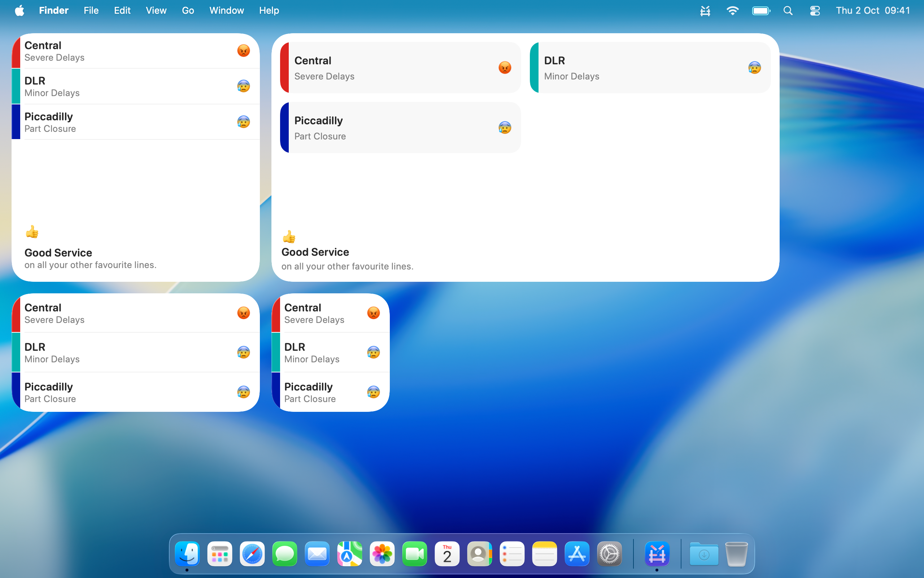The width and height of the screenshot is (924, 578).
Task: Open the File menu
Action: pos(91,10)
